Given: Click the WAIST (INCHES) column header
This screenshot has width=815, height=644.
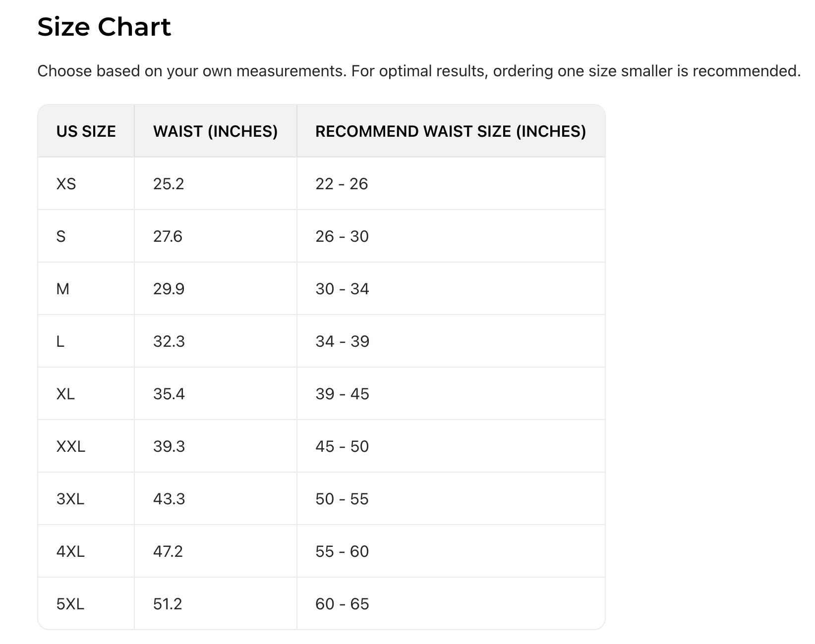Looking at the screenshot, I should (x=215, y=131).
